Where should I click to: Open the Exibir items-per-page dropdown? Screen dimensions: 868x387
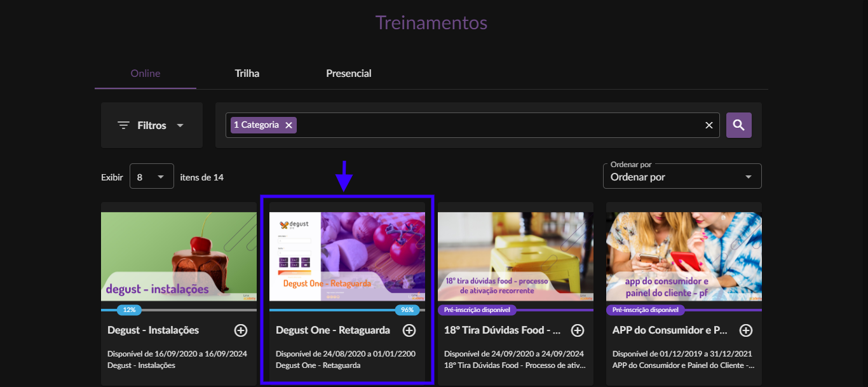[152, 177]
